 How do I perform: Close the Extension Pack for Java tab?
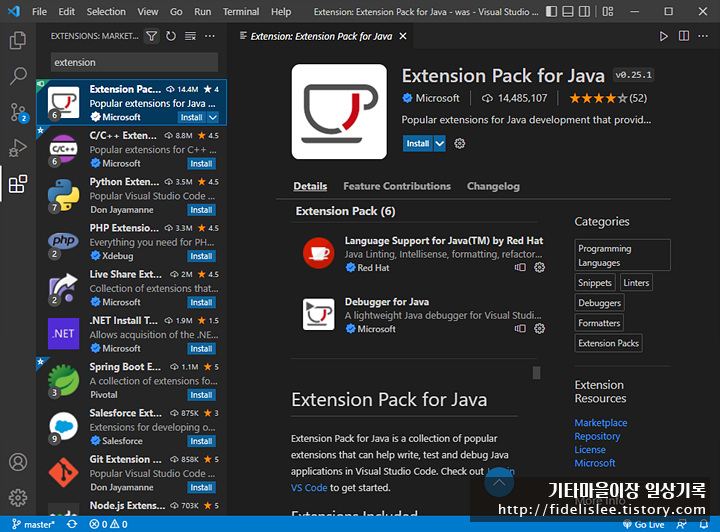click(x=403, y=36)
